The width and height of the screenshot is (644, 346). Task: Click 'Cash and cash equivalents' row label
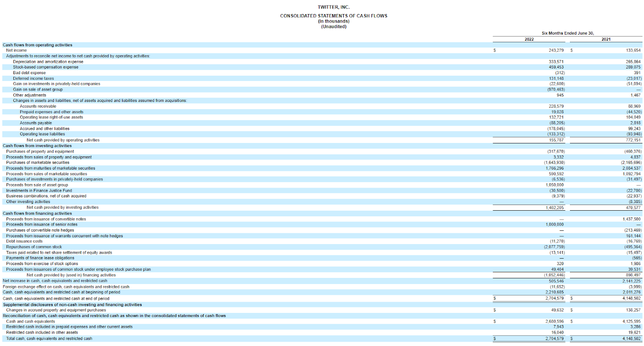(31, 321)
